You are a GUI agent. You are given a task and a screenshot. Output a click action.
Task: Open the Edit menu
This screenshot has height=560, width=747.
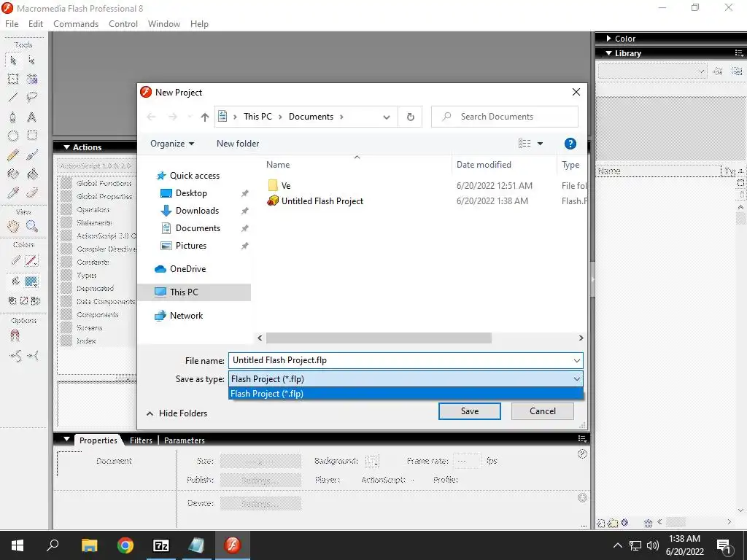click(36, 24)
